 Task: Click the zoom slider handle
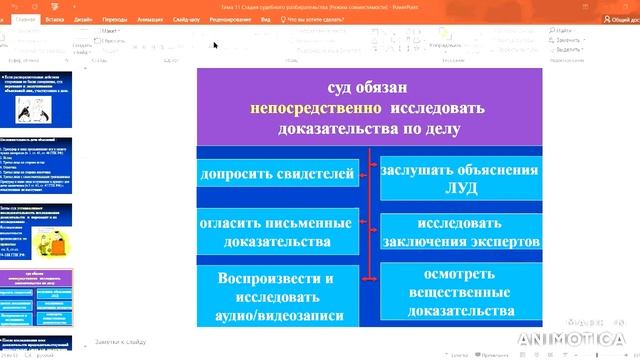point(597,356)
